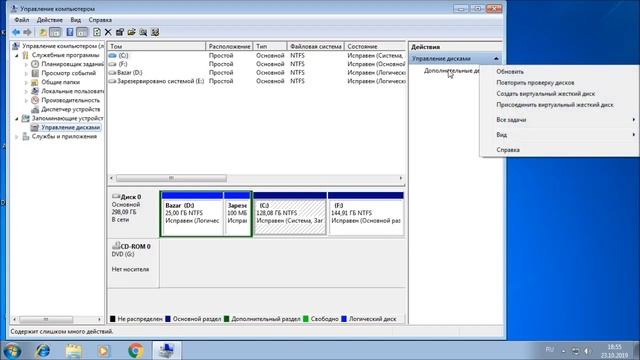Click the Не распределен black legend swatch
640x360 pixels.
(x=113, y=319)
